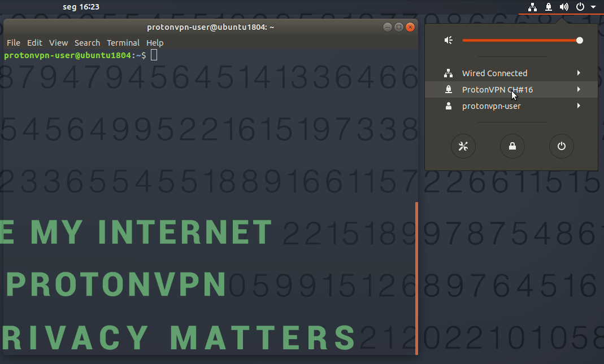Click the protonvpn-user@ubuntu1804 prompt text
Screen dimensions: 604x364
pyautogui.click(x=68, y=55)
